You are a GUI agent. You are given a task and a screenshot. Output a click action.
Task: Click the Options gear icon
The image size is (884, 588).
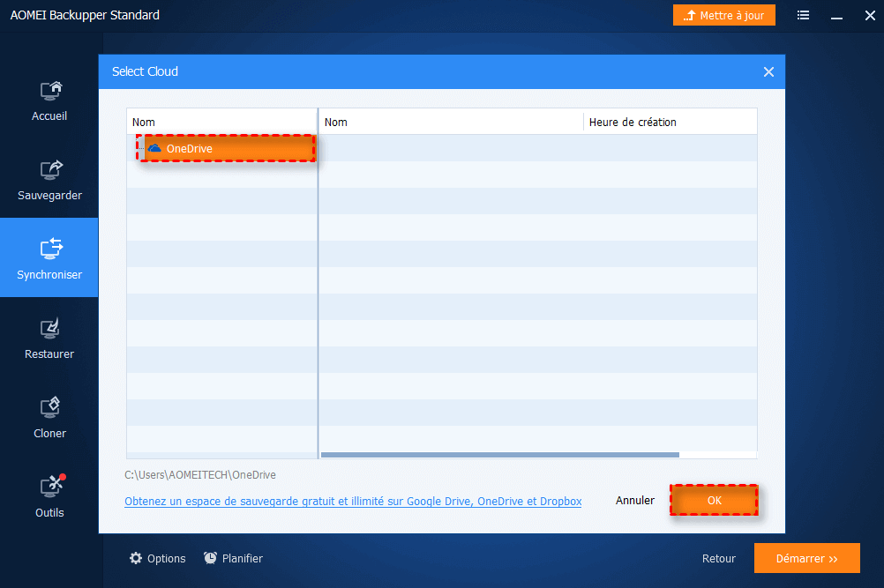(x=136, y=558)
